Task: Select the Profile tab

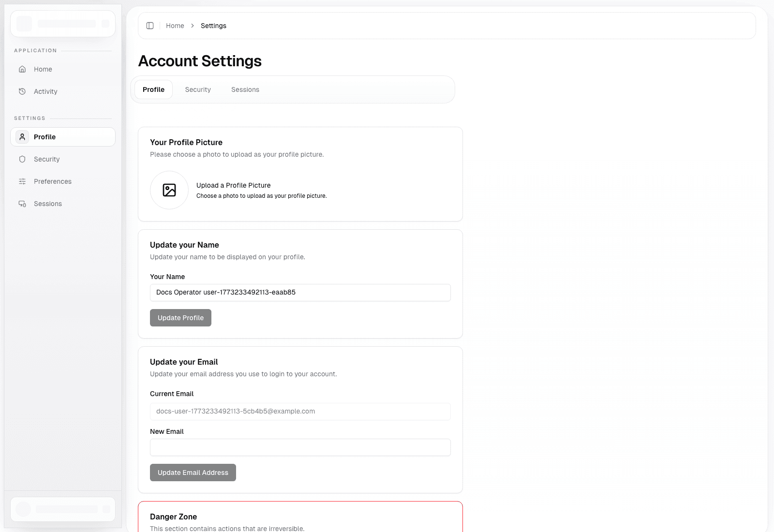Action: point(153,89)
